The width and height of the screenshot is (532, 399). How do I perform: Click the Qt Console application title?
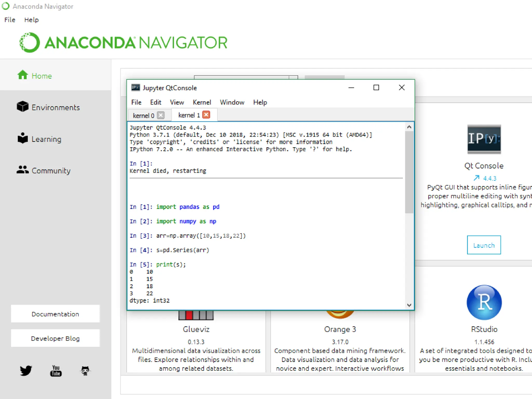[484, 166]
